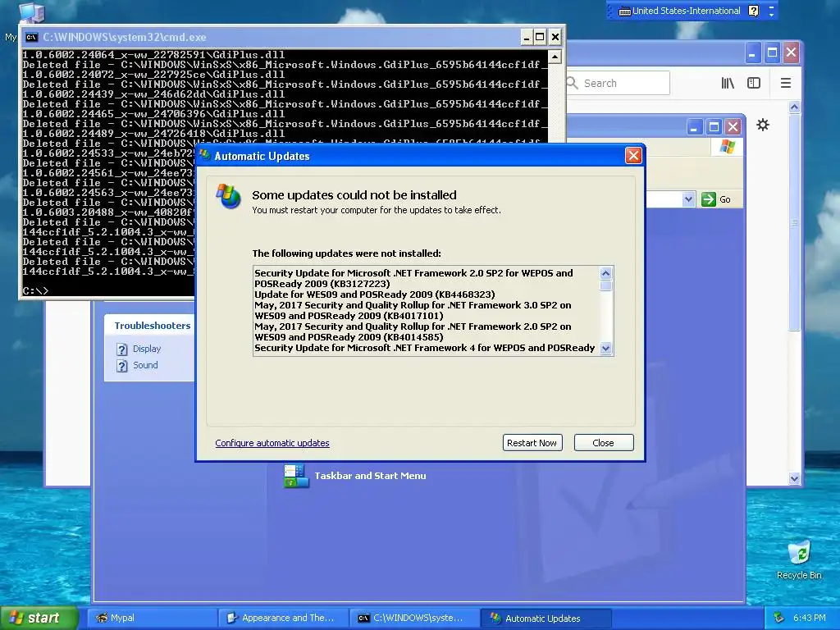The image size is (840, 630).
Task: Click the Sound troubleshooter help icon
Action: click(x=122, y=366)
